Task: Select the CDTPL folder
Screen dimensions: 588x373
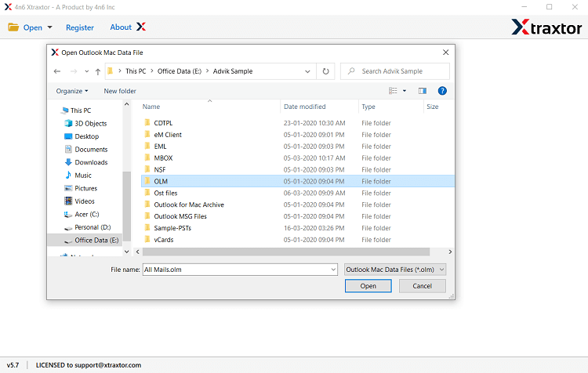Action: (x=164, y=123)
